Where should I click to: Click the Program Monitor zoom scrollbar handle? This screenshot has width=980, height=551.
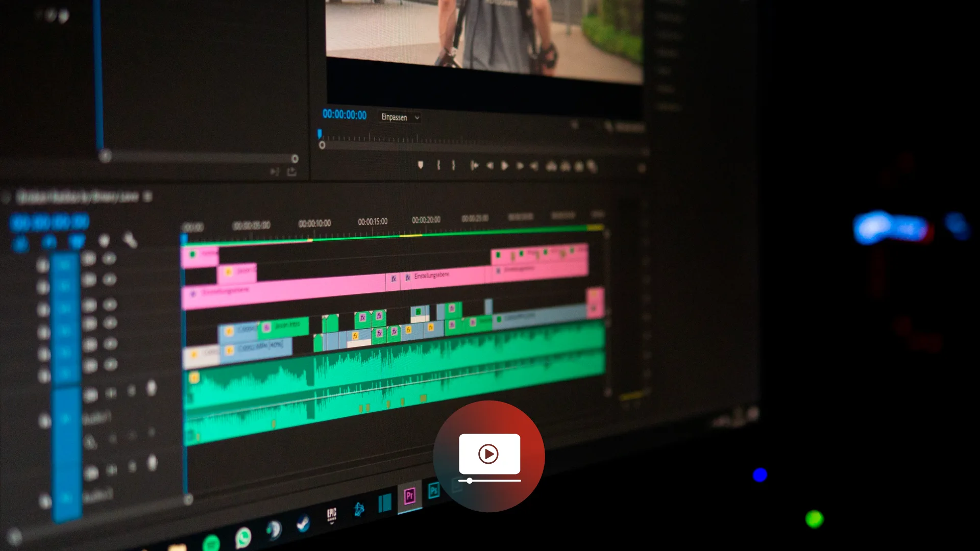322,145
